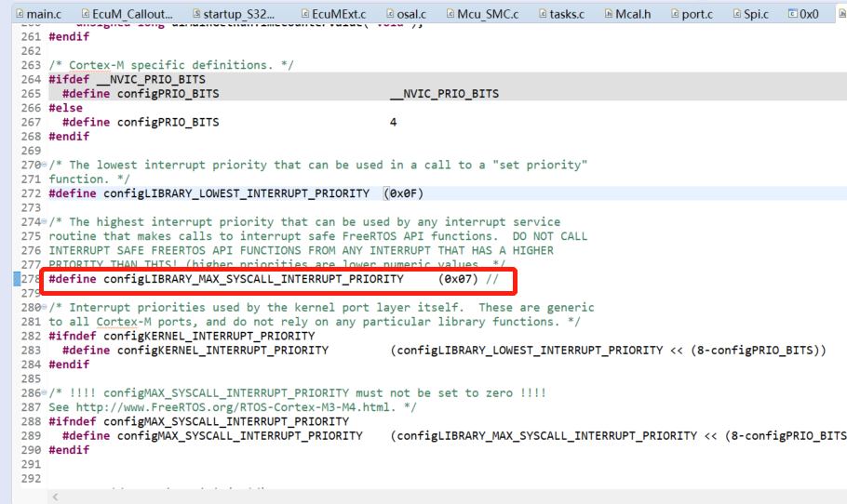Select the port.c tab

click(692, 14)
